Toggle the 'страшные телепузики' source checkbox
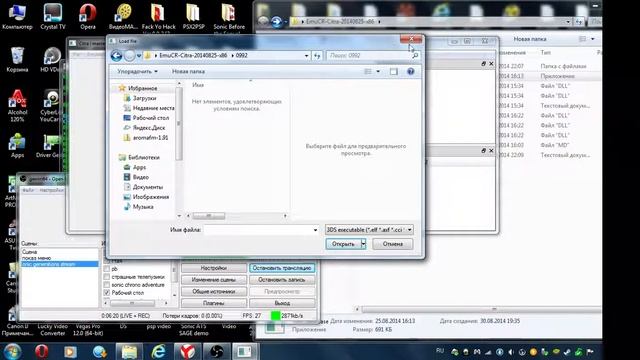The height and width of the screenshot is (360, 640). (107, 277)
